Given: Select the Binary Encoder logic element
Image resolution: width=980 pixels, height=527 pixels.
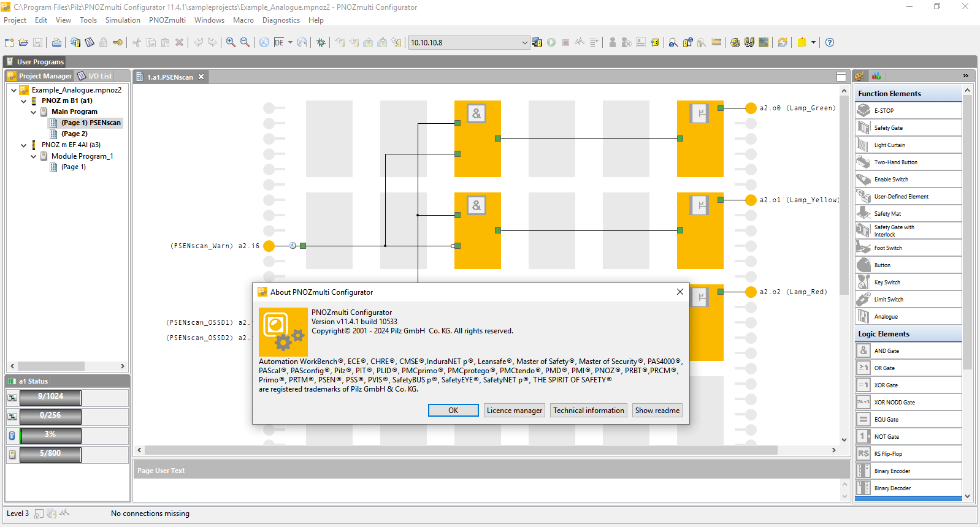Looking at the screenshot, I should click(908, 471).
